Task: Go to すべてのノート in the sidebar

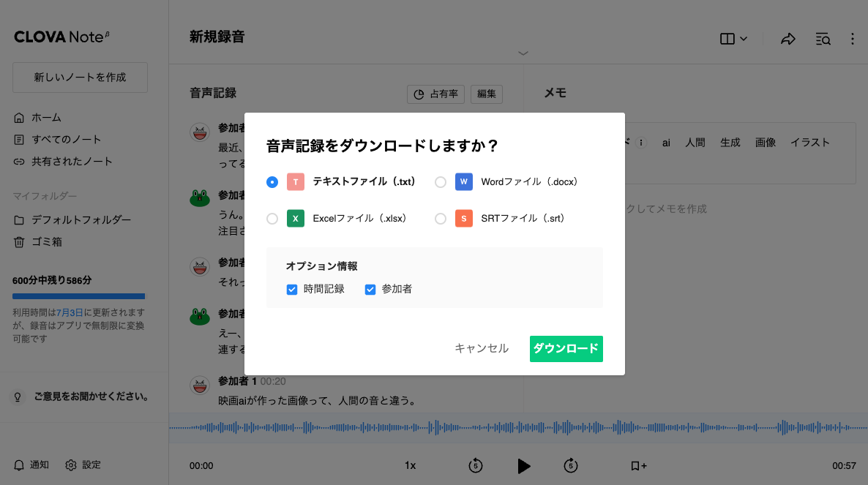Action: [x=66, y=140]
